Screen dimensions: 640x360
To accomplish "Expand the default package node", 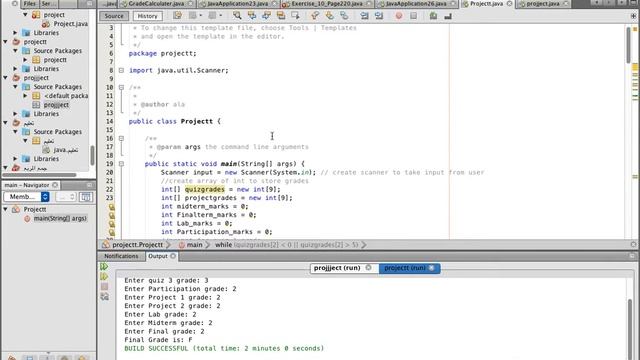I will point(25,96).
